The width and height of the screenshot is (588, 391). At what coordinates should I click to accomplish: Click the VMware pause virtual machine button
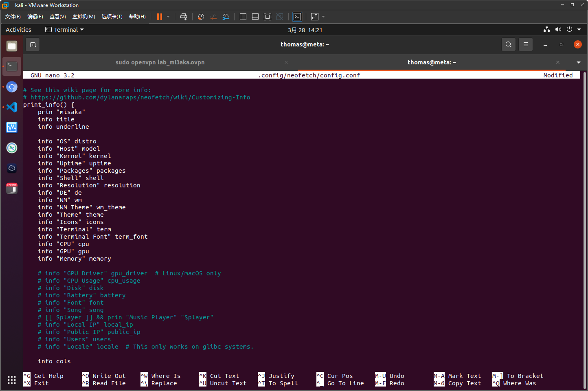point(160,17)
